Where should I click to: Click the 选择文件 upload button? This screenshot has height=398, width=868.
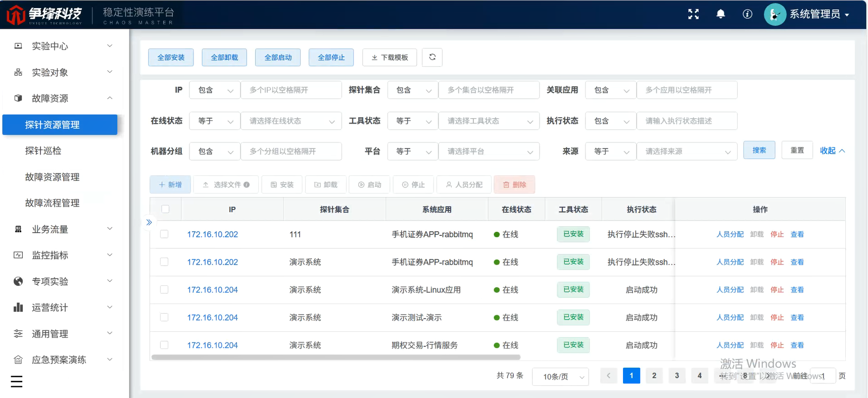[x=226, y=185]
